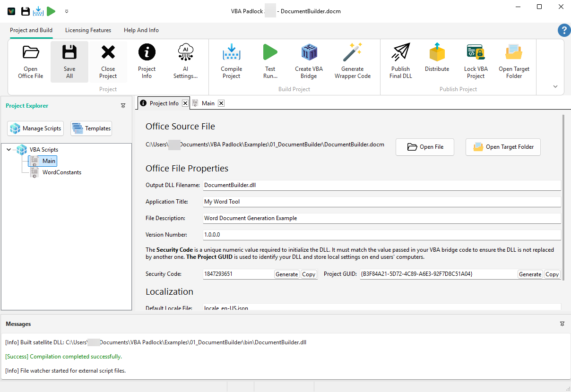Open the Distribute tool
Viewport: 571px width, 392px height.
pyautogui.click(x=436, y=60)
